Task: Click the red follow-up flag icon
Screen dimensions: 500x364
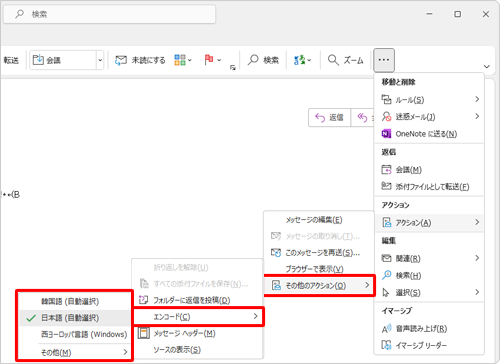Action: coord(209,60)
